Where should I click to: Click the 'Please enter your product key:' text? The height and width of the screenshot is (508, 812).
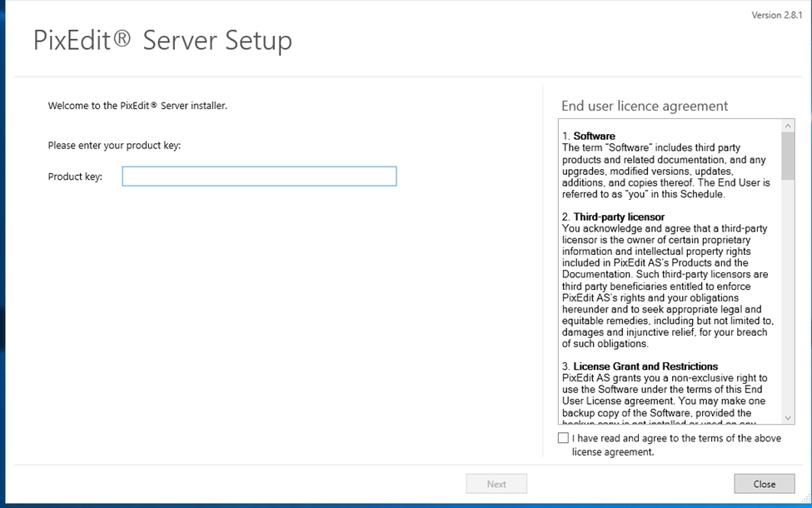114,146
